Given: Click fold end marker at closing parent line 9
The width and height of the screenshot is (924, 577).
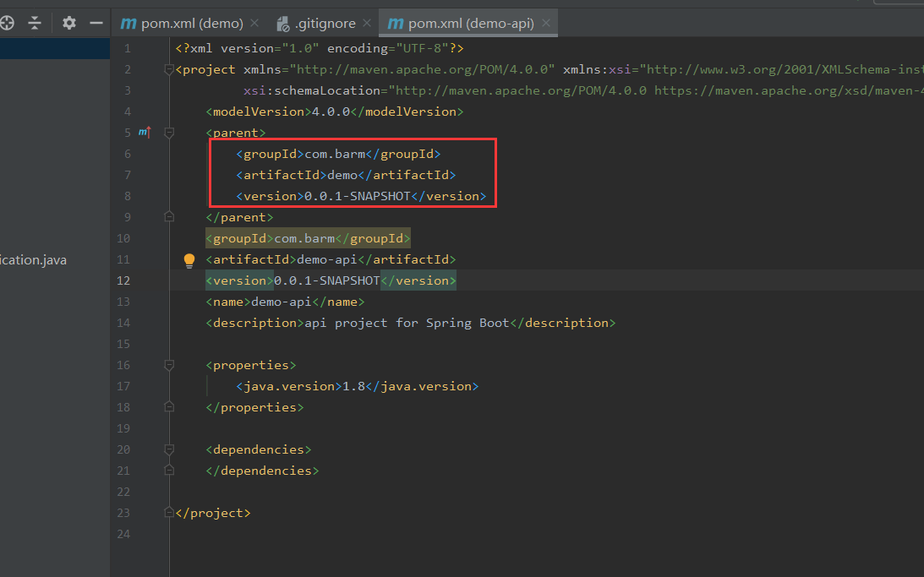Looking at the screenshot, I should point(169,216).
